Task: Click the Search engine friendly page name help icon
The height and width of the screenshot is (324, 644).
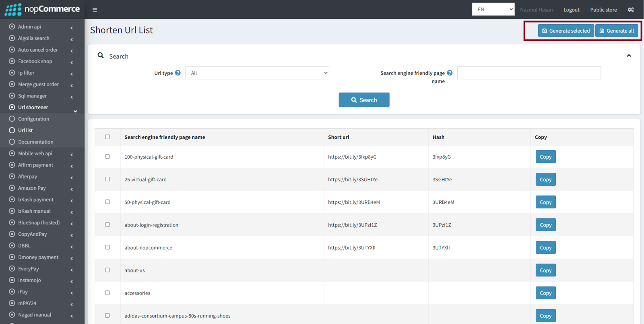Action: pyautogui.click(x=450, y=73)
